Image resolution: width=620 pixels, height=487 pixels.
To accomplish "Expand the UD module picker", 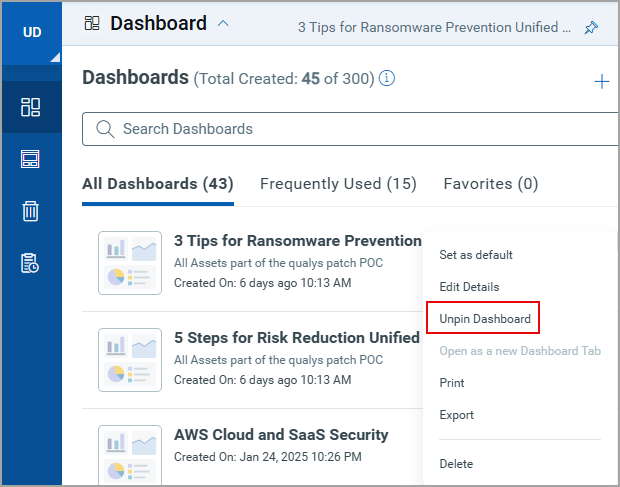I will 32,32.
